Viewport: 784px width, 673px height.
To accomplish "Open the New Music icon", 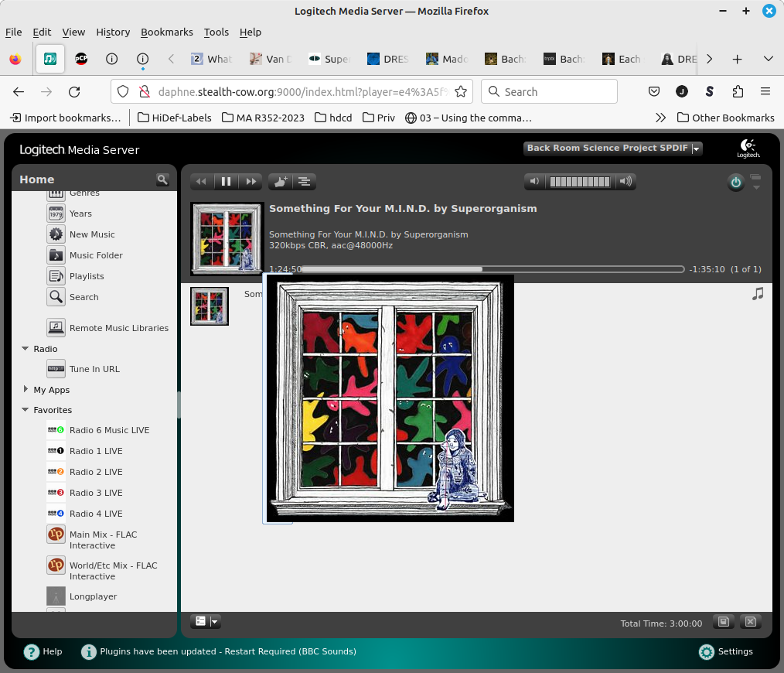I will 56,234.
